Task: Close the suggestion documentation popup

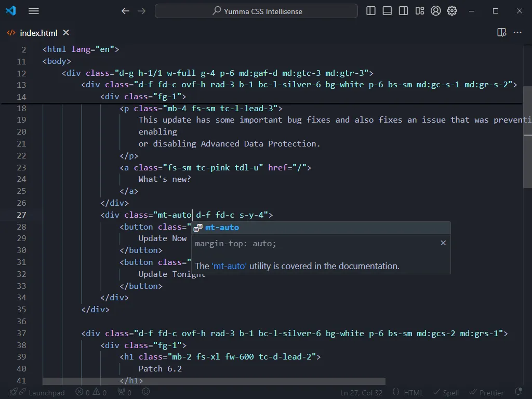Action: coord(443,243)
